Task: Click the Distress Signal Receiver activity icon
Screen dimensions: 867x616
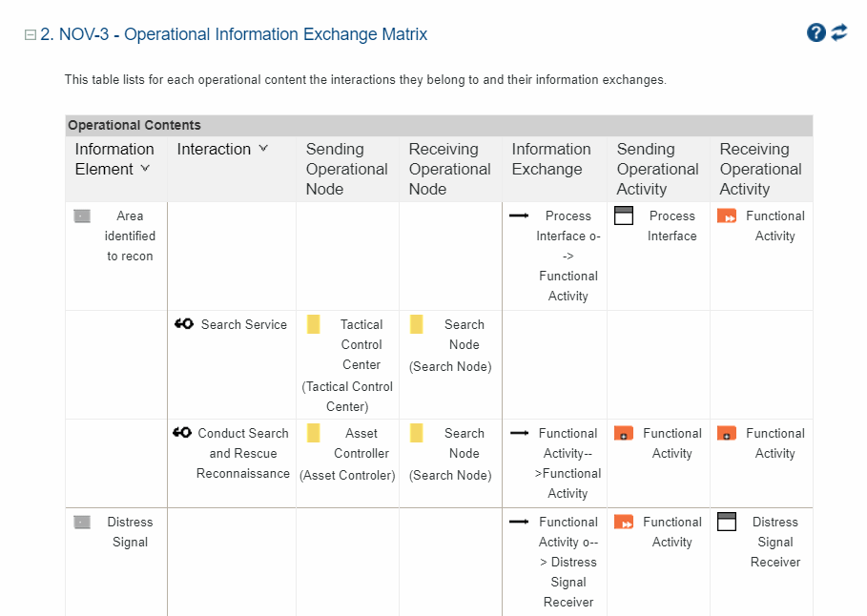Action: pos(727,523)
